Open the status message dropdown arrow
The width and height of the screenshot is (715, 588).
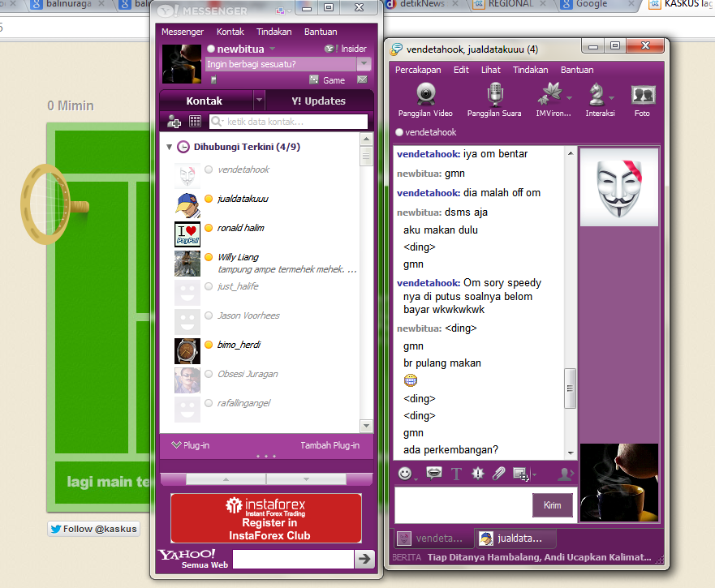[364, 64]
